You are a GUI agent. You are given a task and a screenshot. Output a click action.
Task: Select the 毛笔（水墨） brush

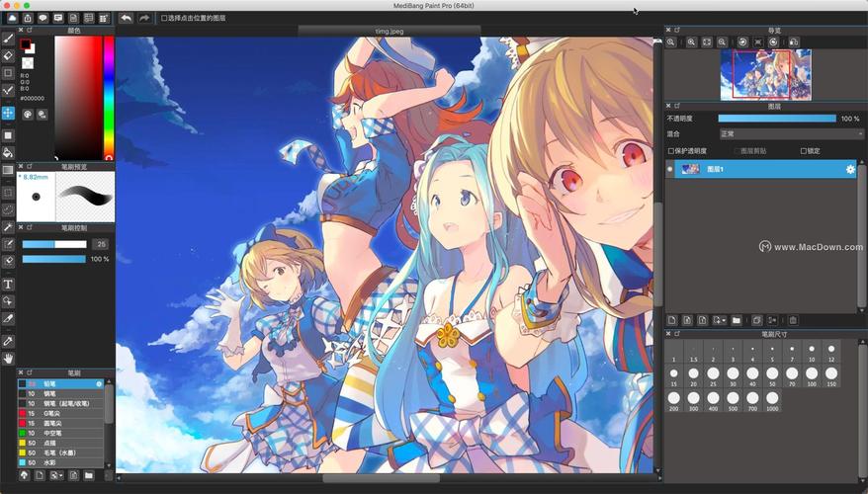point(61,453)
